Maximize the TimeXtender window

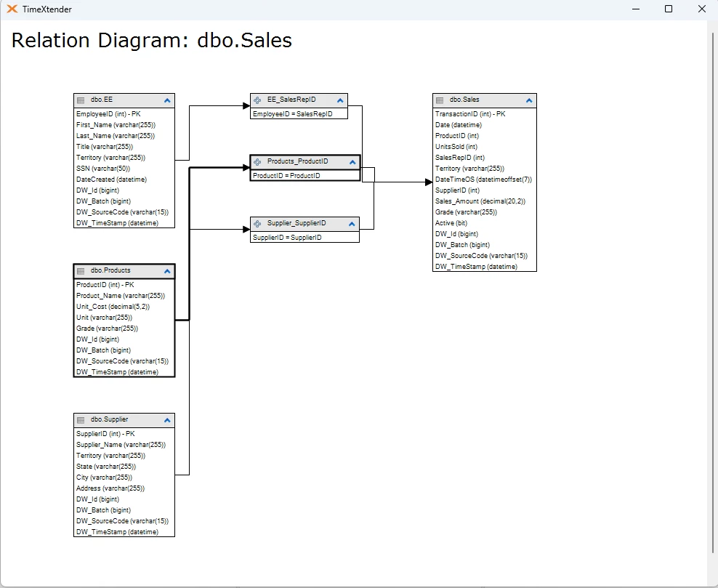[669, 9]
